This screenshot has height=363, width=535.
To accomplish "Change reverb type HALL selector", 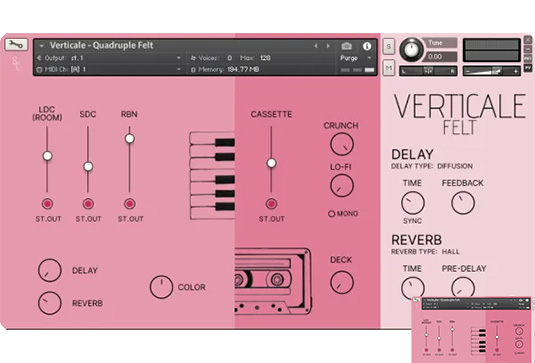I will 451,252.
